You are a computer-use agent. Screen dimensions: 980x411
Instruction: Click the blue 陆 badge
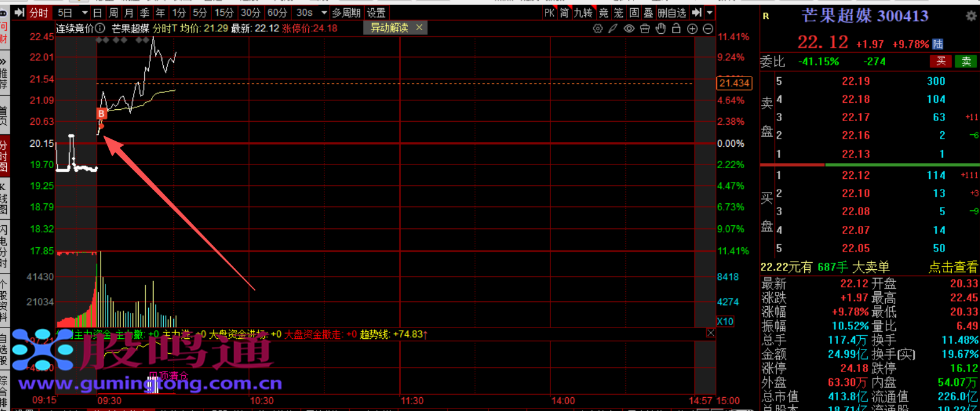pyautogui.click(x=938, y=44)
